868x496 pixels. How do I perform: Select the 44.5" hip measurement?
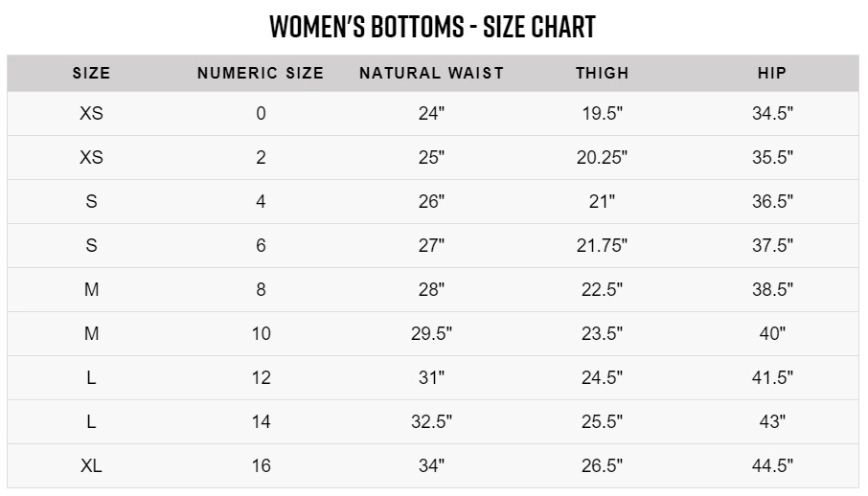pyautogui.click(x=771, y=466)
